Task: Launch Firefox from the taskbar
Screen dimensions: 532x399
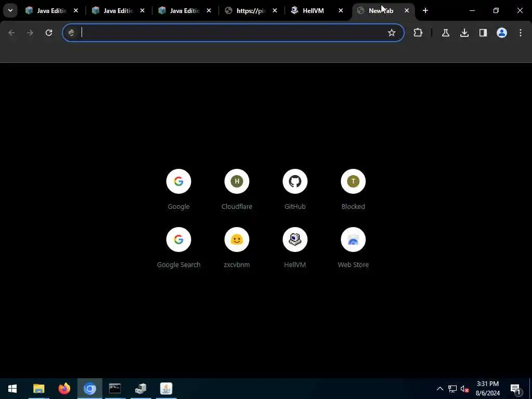Action: (64, 389)
